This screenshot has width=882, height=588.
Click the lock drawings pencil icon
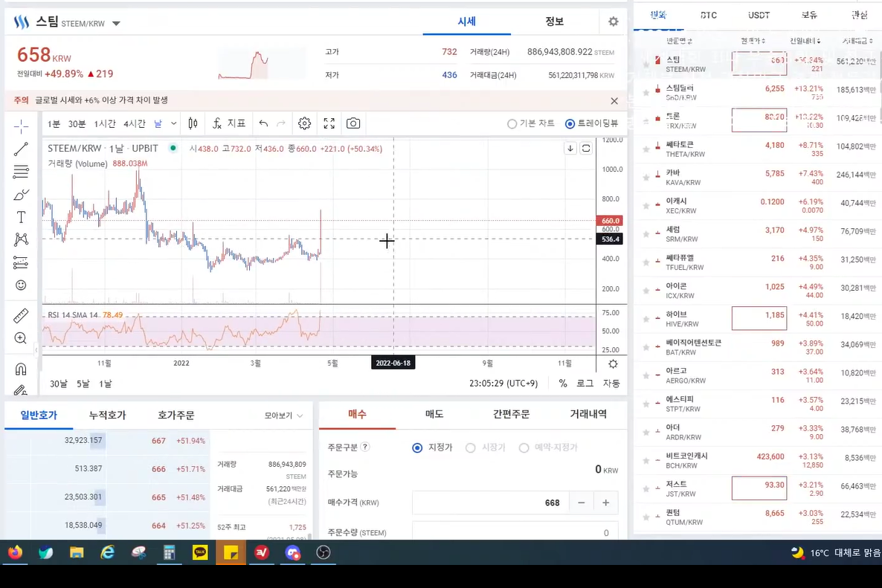pos(21,390)
